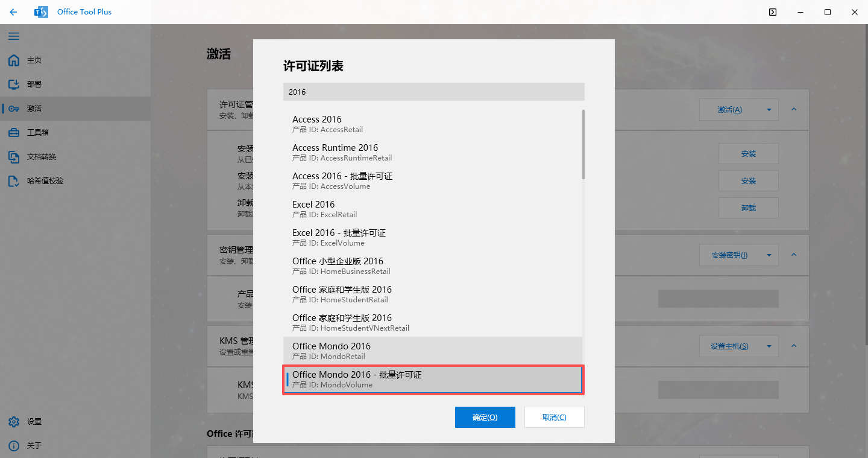Viewport: 868px width, 458px height.
Task: Open 关于 in sidebar
Action: click(x=75, y=446)
